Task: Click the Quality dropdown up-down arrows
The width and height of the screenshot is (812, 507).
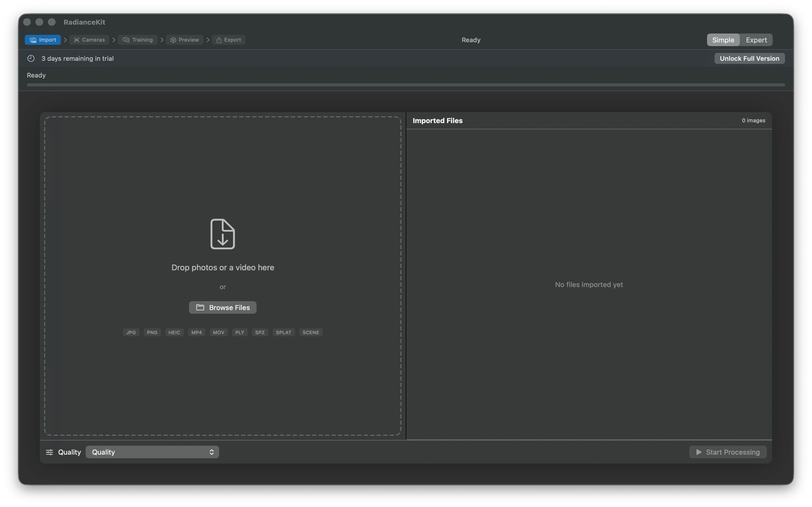Action: click(x=211, y=452)
